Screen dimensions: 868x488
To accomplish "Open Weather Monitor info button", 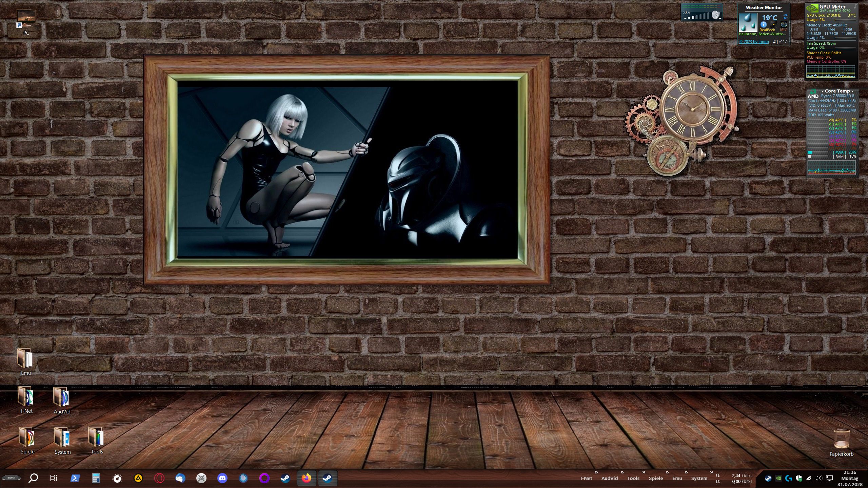I will coord(764,24).
